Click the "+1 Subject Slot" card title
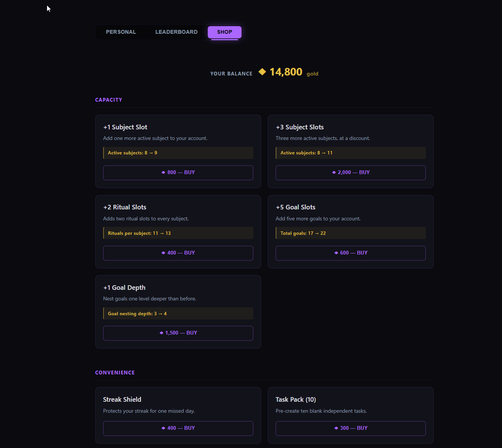 point(125,127)
